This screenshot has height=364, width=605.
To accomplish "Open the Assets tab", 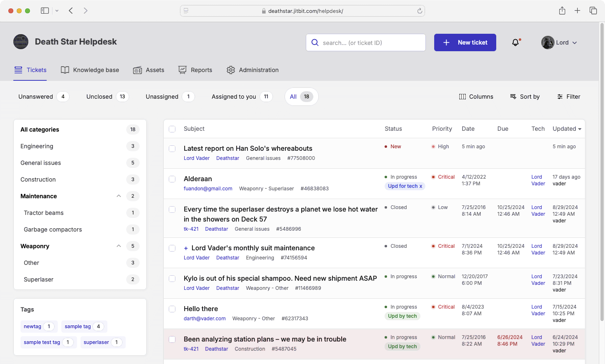I will (x=149, y=70).
